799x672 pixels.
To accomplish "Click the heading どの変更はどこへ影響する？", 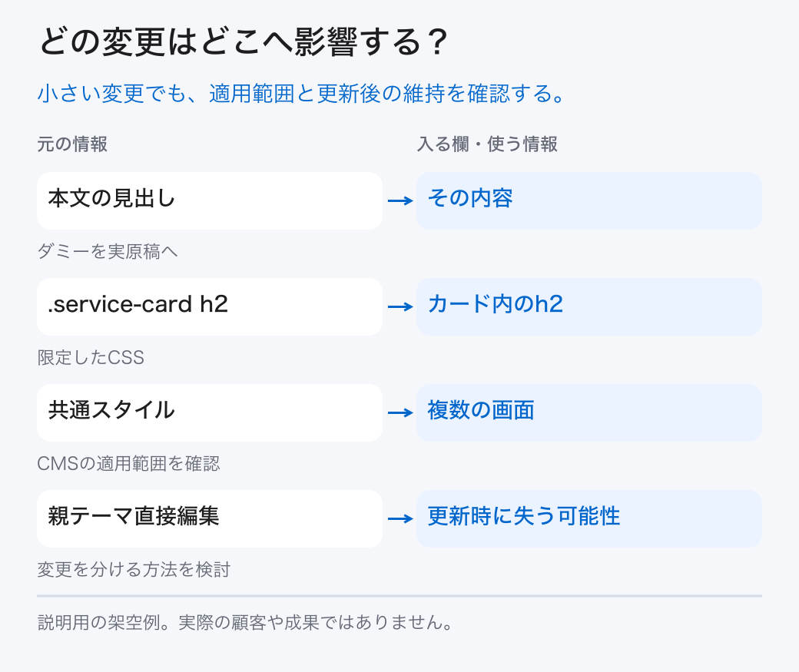I will pyautogui.click(x=244, y=41).
